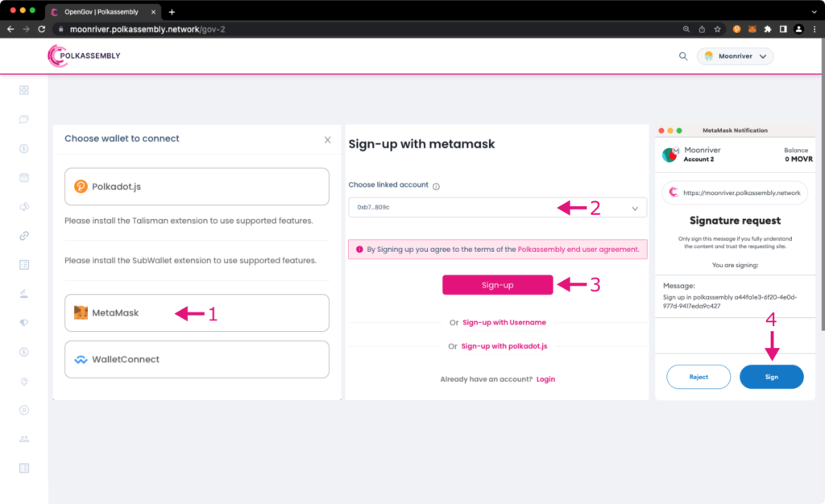This screenshot has height=504, width=825.
Task: Bookmark this page with the star icon
Action: point(717,30)
